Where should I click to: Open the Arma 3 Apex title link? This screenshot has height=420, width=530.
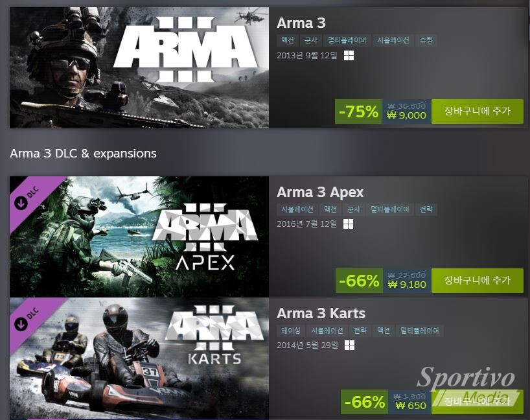(x=320, y=192)
